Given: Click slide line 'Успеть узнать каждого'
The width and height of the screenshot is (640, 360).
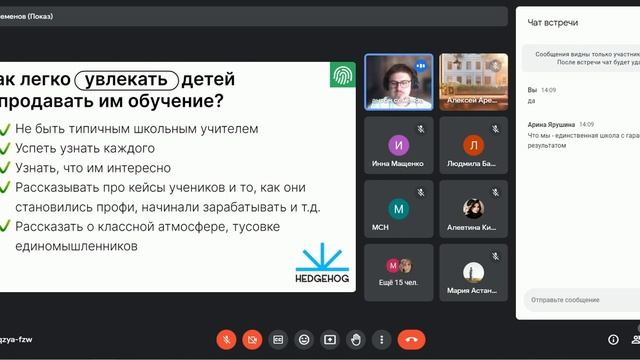Looking at the screenshot, I should tap(85, 148).
